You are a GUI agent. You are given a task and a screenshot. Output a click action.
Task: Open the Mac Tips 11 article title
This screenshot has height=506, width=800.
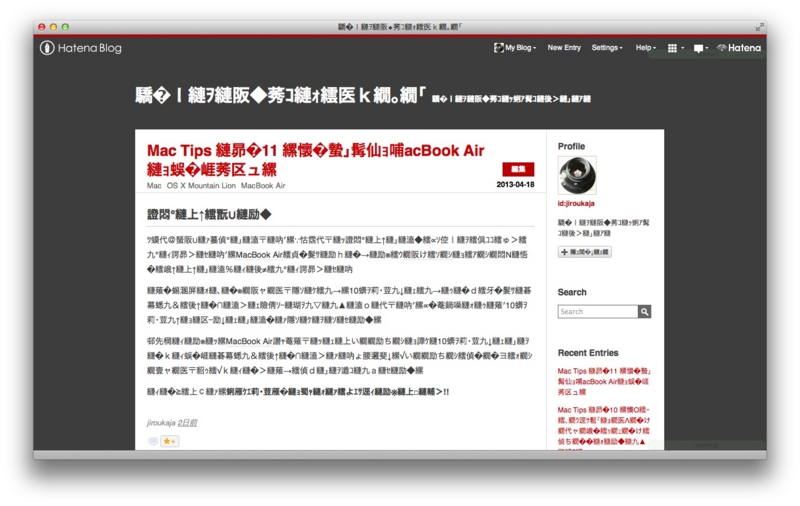tap(315, 160)
